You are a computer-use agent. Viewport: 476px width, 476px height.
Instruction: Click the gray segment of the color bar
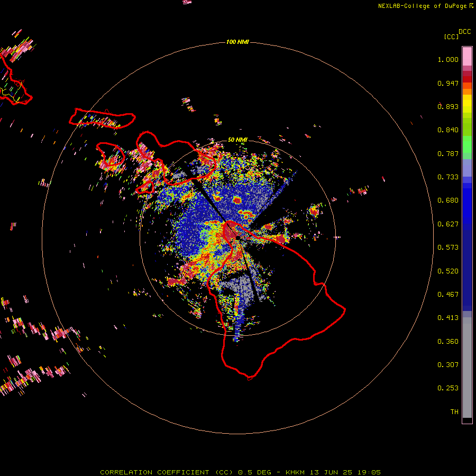pyautogui.click(x=467, y=368)
